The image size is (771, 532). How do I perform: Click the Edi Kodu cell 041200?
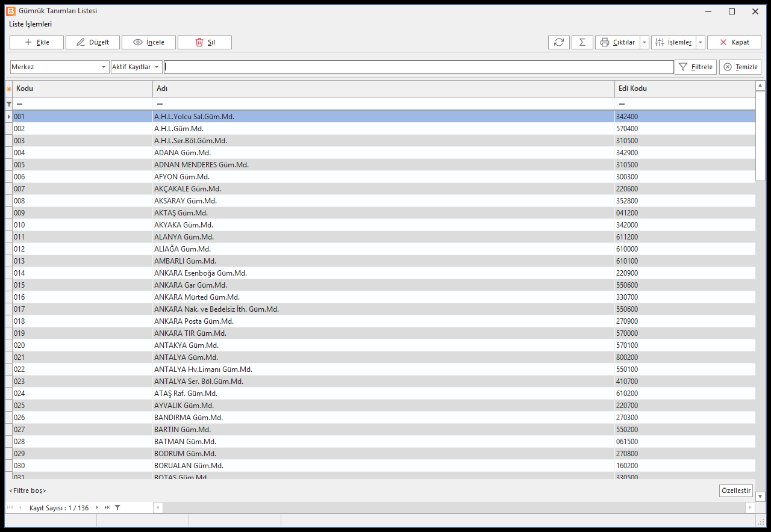685,213
